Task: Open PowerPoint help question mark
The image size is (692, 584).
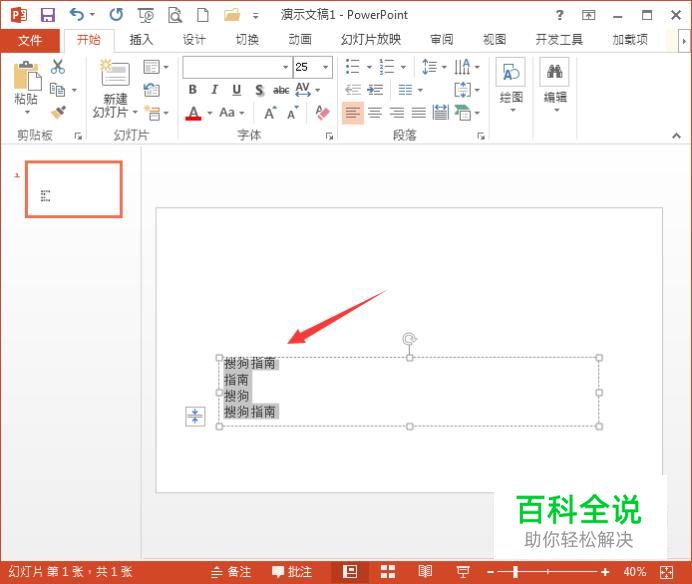Action: click(x=560, y=15)
